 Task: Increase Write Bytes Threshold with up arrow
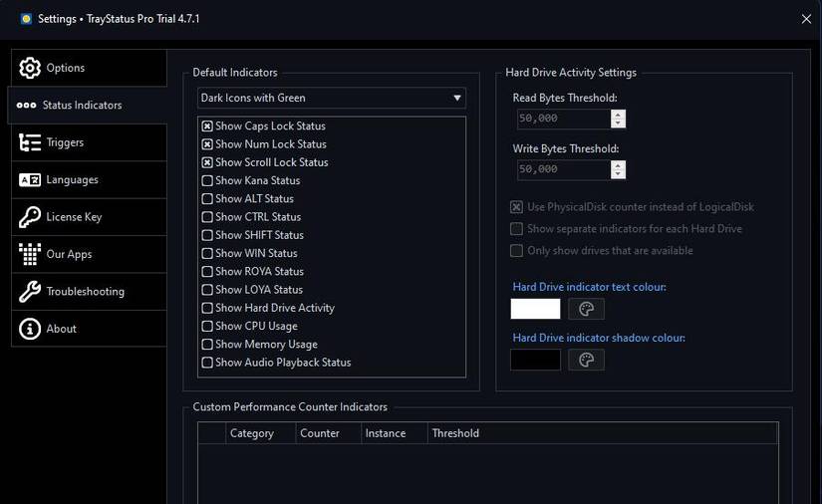pyautogui.click(x=618, y=165)
